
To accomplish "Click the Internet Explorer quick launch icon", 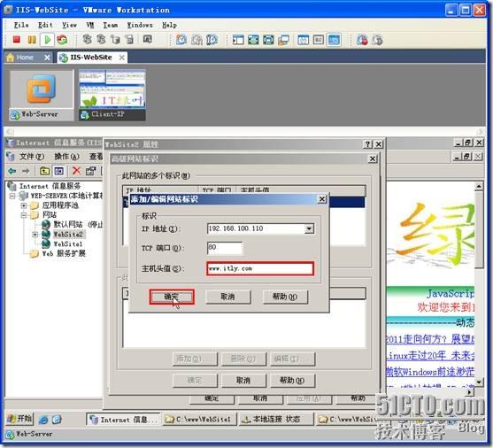I will [x=43, y=420].
